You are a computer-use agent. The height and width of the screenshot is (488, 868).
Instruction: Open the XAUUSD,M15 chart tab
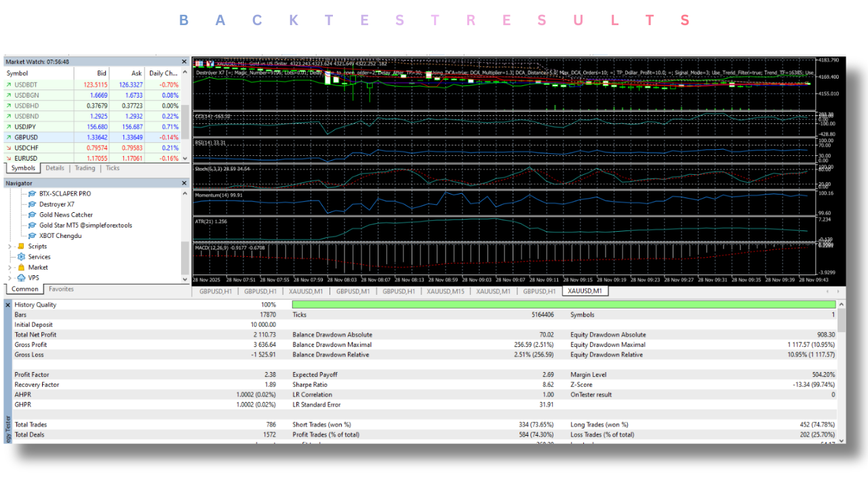pos(446,291)
